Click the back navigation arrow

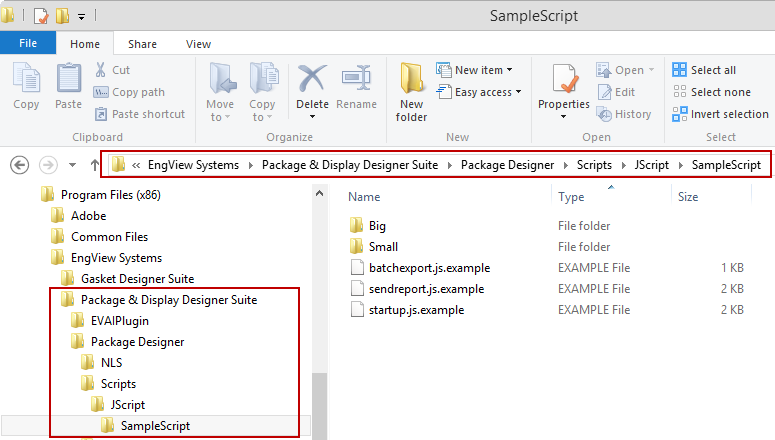click(x=20, y=165)
